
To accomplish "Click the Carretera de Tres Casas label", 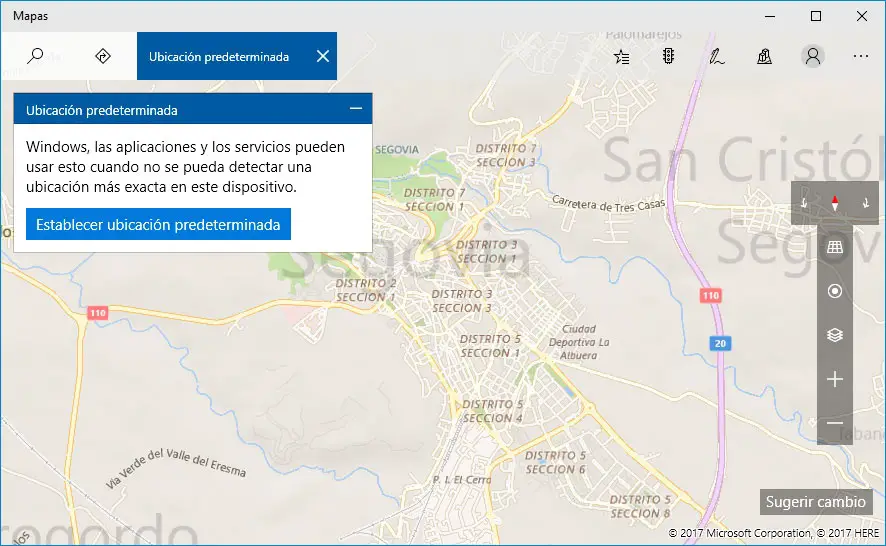I will (x=609, y=203).
